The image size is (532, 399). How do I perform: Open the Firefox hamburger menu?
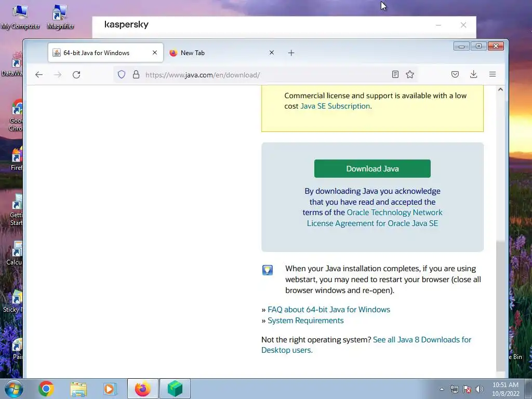(493, 74)
